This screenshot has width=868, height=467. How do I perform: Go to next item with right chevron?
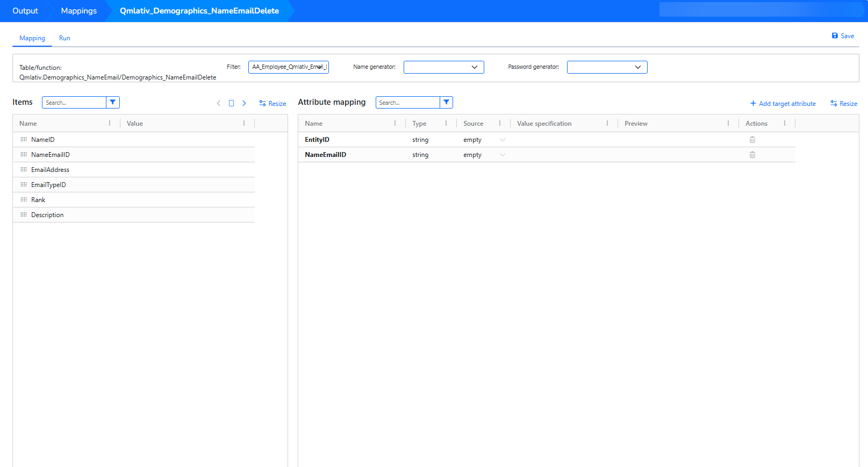click(244, 103)
